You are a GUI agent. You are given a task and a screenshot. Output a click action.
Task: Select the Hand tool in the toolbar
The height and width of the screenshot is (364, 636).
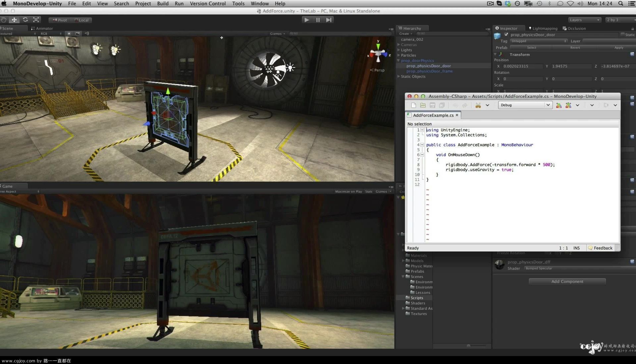point(3,20)
